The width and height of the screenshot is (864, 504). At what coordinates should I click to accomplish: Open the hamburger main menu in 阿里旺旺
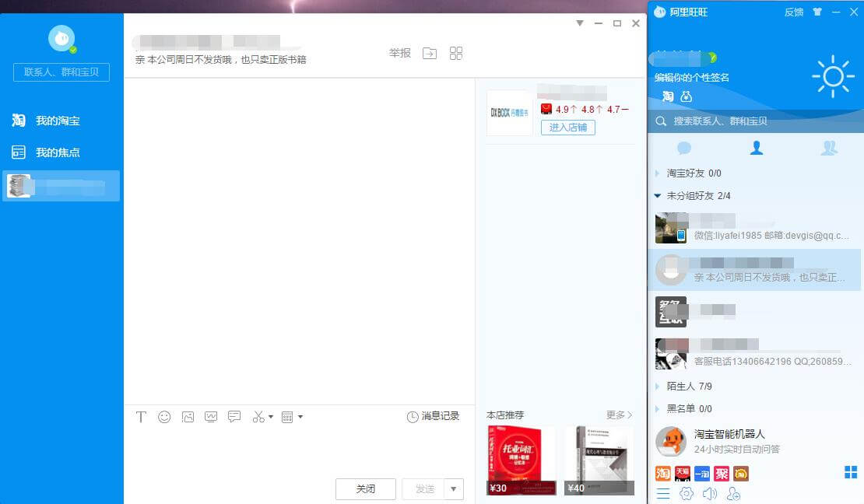(663, 494)
